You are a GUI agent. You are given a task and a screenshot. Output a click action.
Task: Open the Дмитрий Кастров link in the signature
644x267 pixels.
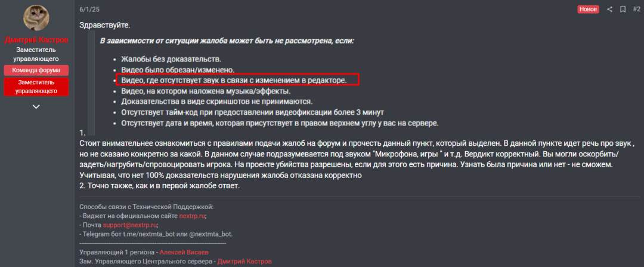tap(244, 262)
